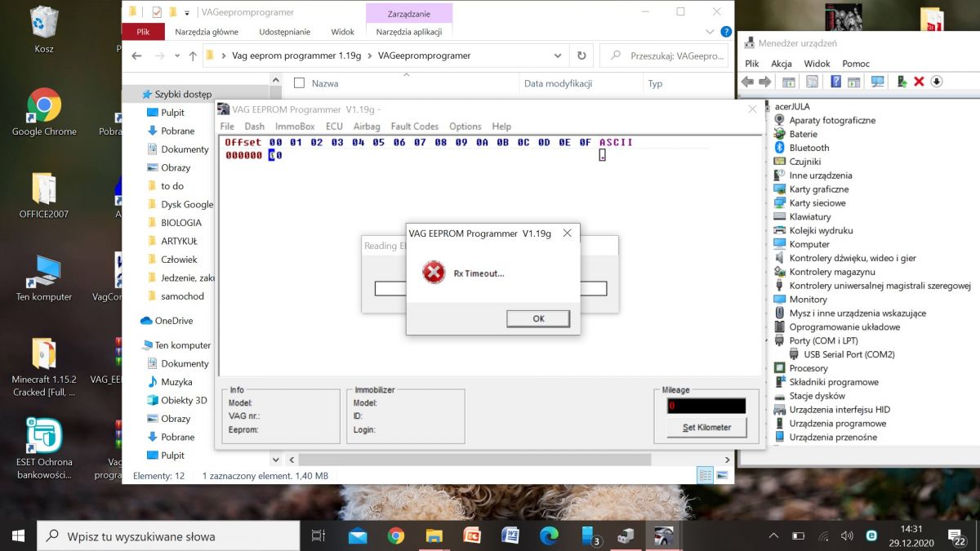Uninstall device red X icon
Screen dimensions: 980x551
point(919,82)
